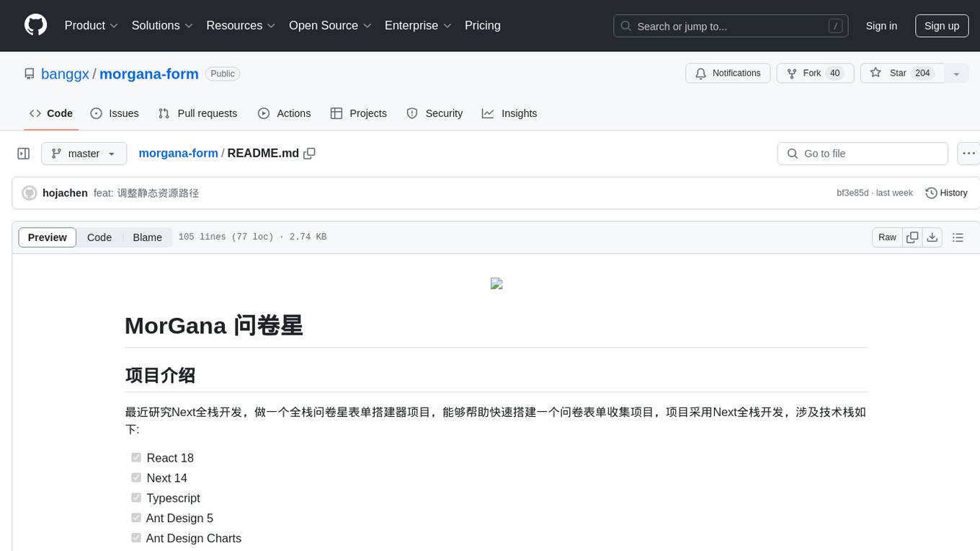This screenshot has width=980, height=551.
Task: Click the MorGana 问卷星 heading
Action: pos(213,326)
